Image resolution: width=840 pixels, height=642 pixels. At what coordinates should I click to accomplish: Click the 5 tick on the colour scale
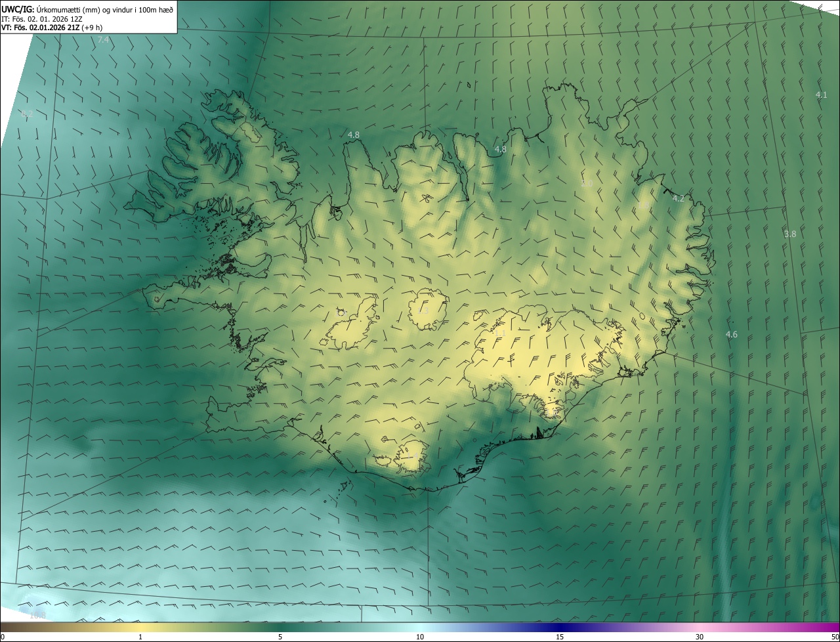coord(280,637)
